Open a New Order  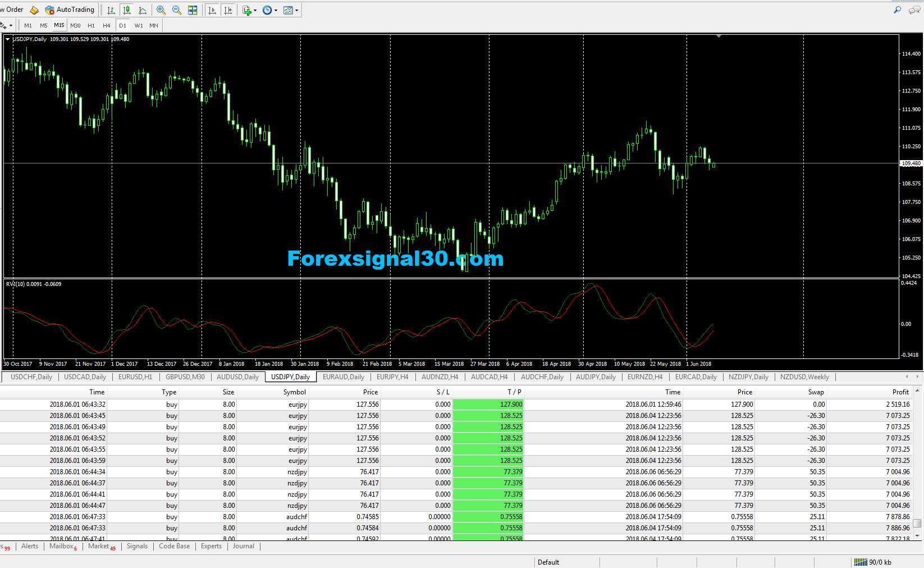tap(12, 9)
